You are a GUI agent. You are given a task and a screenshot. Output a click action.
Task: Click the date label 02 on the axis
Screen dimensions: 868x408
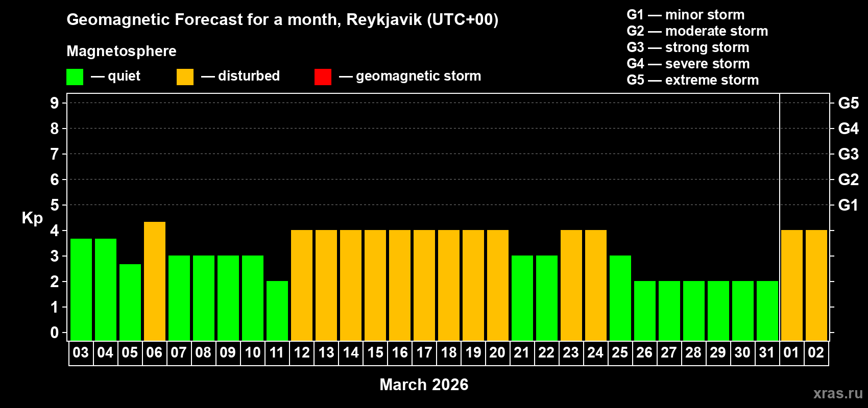pos(816,352)
